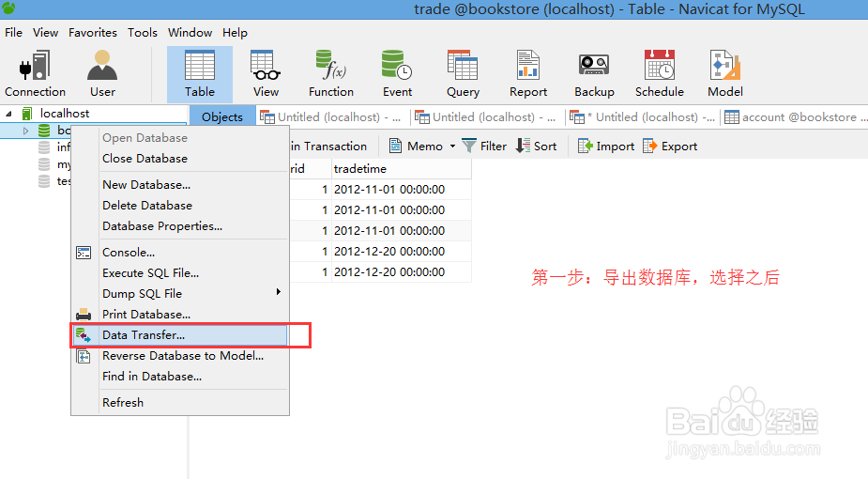
Task: Open the Window menu
Action: tap(190, 33)
